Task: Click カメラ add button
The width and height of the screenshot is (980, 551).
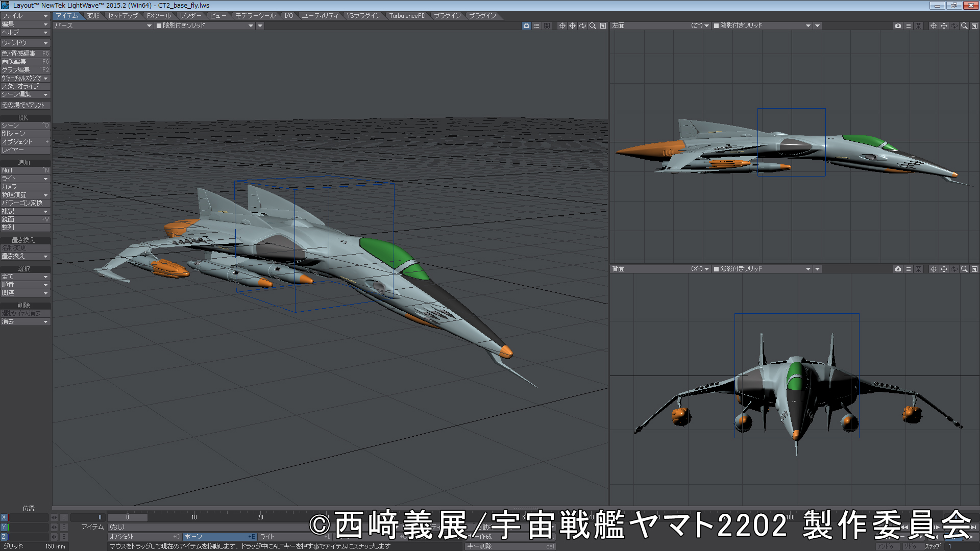Action: point(25,187)
